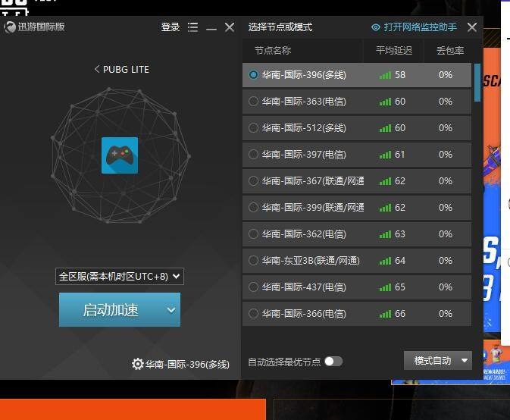Click latency value 66 for node 366
This screenshot has height=420, width=510.
coord(400,314)
